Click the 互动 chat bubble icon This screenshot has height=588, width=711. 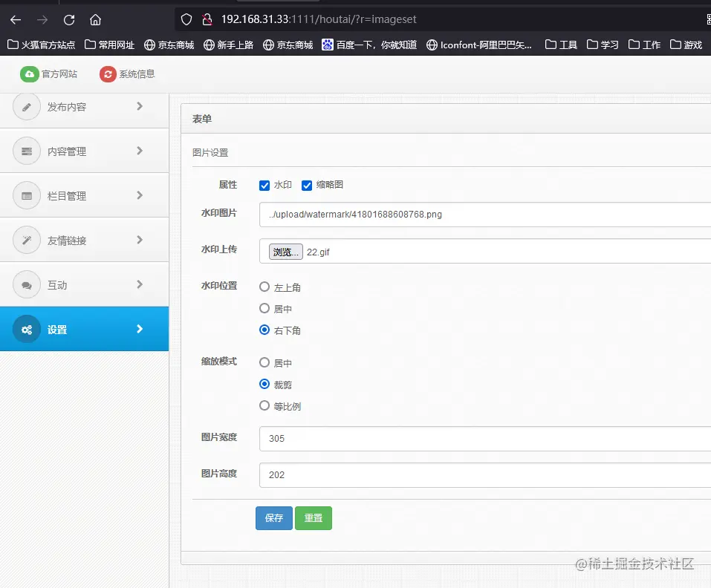(27, 284)
